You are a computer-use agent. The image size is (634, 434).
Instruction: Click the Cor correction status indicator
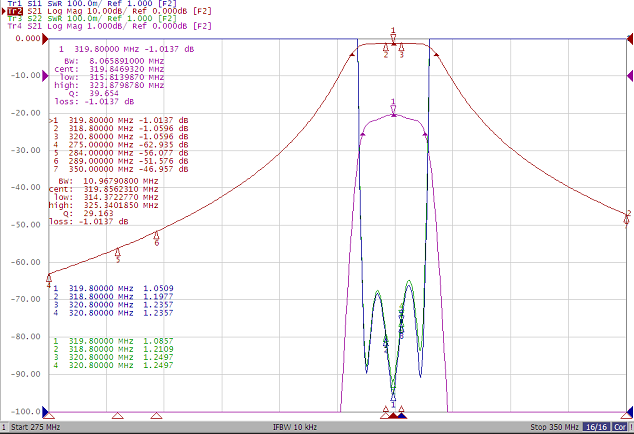(x=619, y=427)
